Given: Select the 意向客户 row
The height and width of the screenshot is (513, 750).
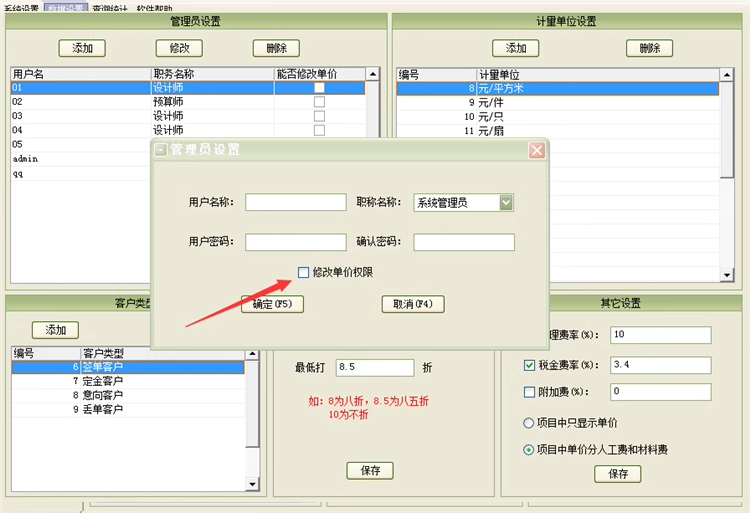Looking at the screenshot, I should (128, 395).
